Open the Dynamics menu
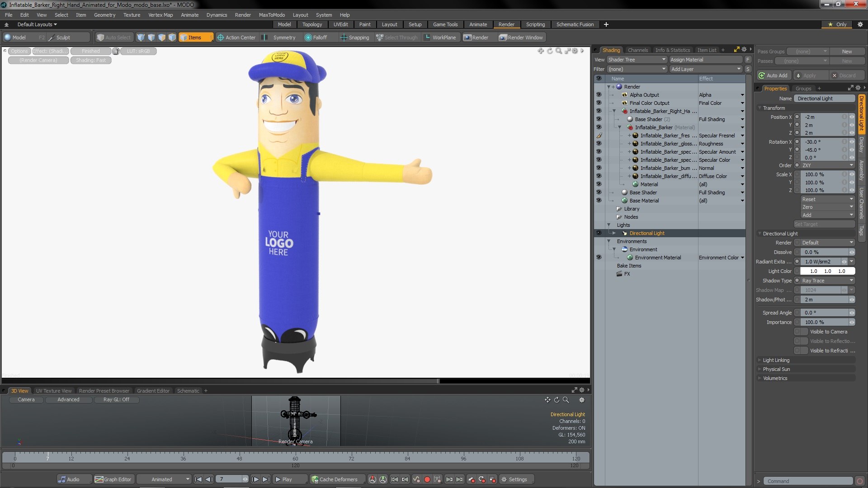868x488 pixels. 217,15
